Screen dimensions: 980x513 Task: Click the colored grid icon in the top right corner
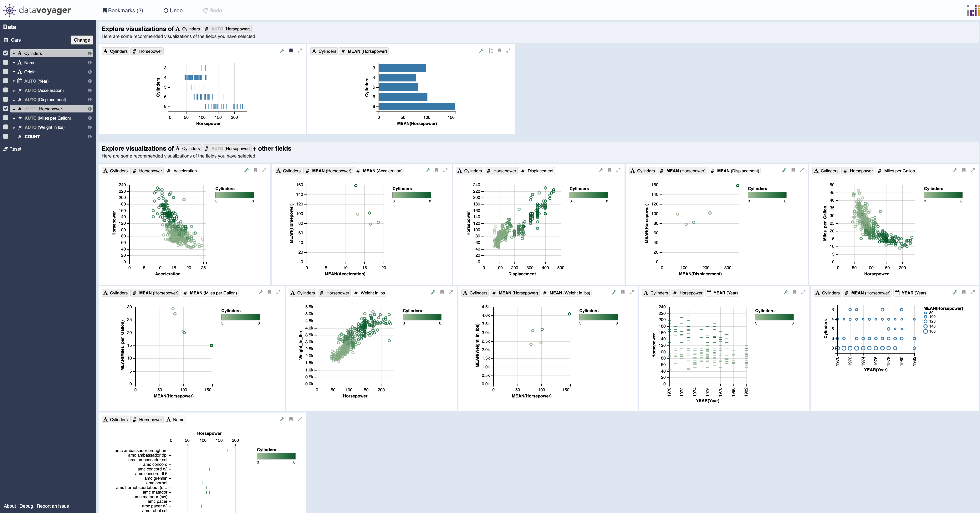point(972,10)
